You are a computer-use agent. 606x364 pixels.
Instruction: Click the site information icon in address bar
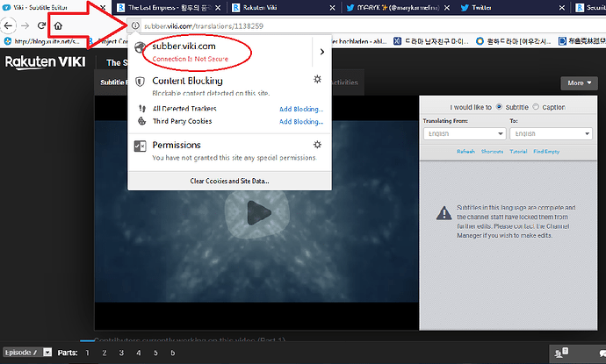click(x=135, y=25)
